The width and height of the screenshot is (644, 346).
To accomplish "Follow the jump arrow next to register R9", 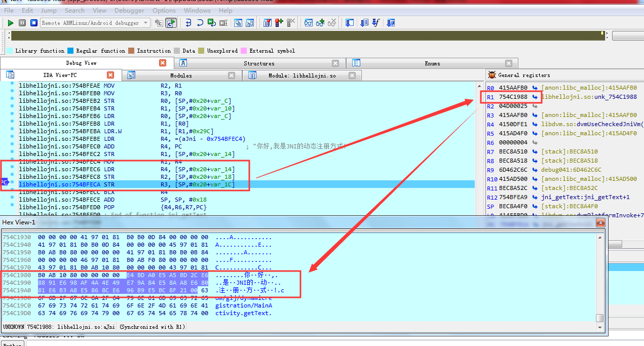I will (535, 170).
